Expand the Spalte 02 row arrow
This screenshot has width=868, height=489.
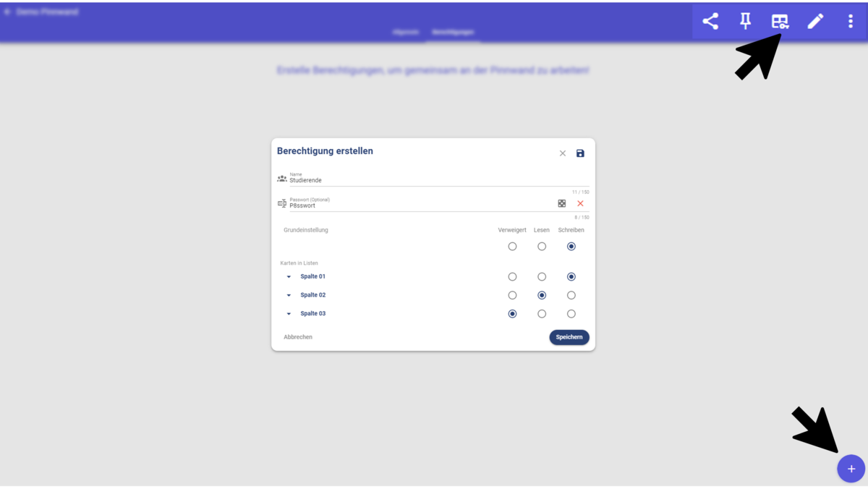click(289, 295)
